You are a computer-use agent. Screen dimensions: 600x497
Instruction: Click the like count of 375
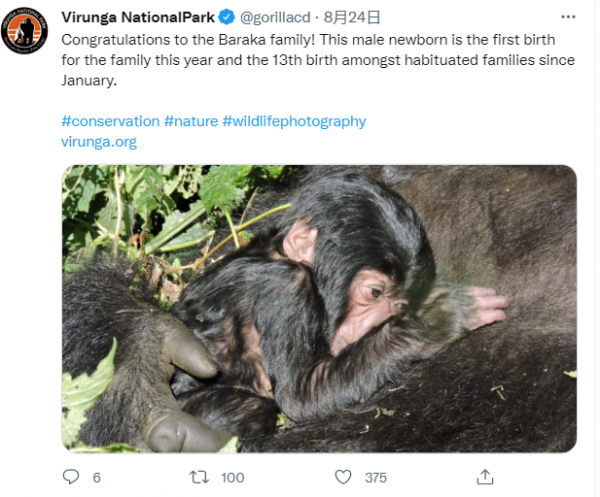click(x=375, y=478)
